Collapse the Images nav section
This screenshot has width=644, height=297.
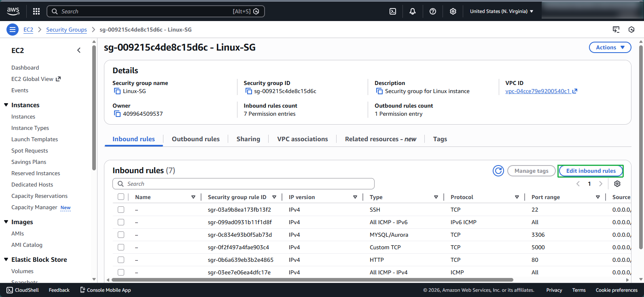pyautogui.click(x=6, y=222)
